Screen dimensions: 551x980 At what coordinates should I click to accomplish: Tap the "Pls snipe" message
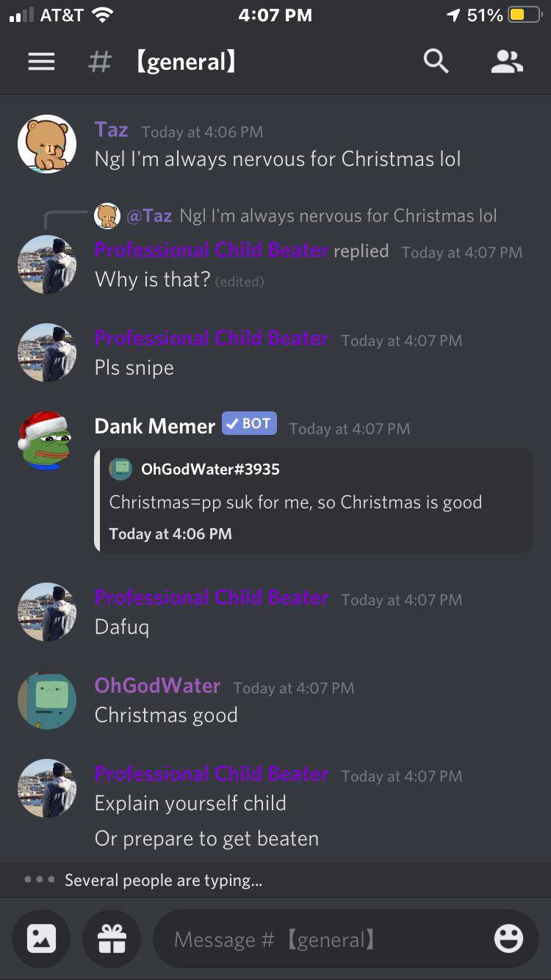pyautogui.click(x=134, y=367)
